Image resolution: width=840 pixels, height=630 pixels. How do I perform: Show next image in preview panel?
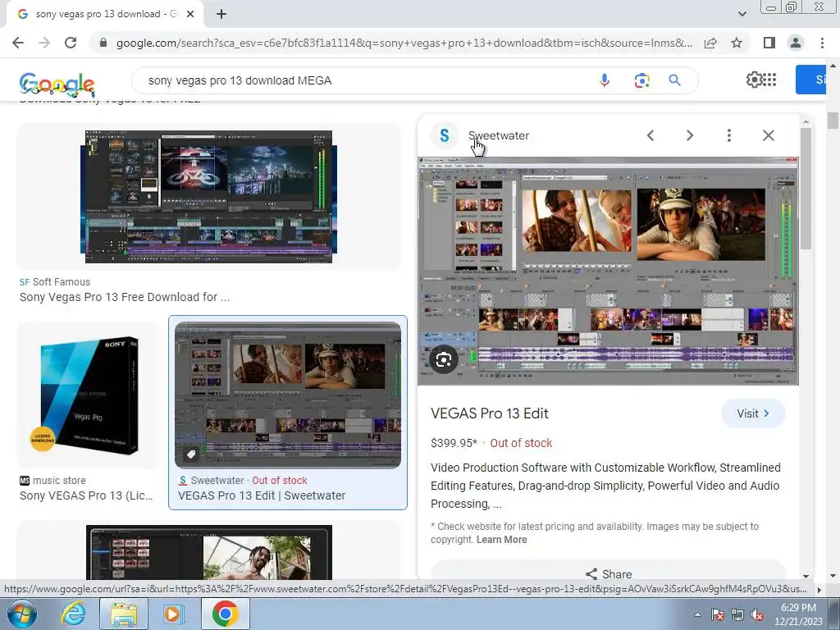689,135
